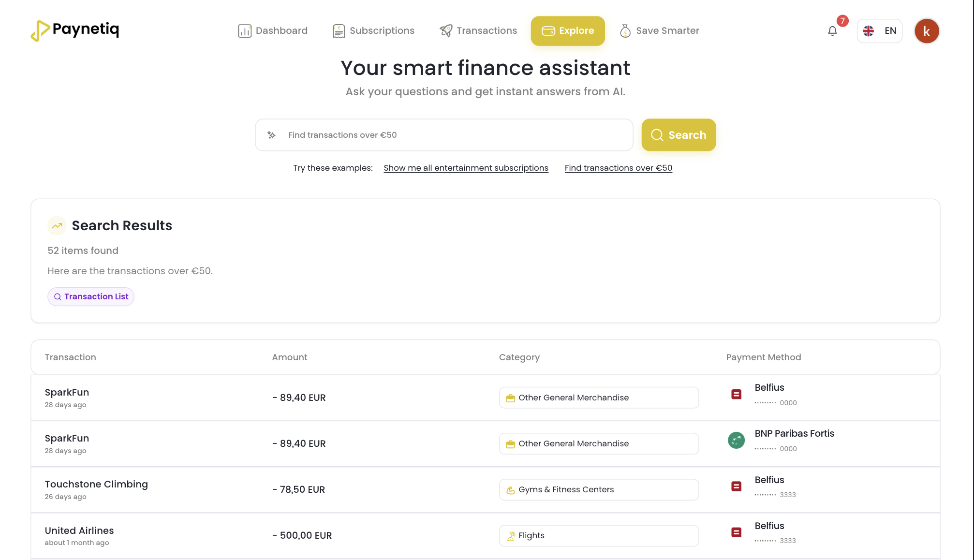Image resolution: width=974 pixels, height=560 pixels.
Task: Click the Belfius bank icon next to SparkFun
Action: (736, 394)
